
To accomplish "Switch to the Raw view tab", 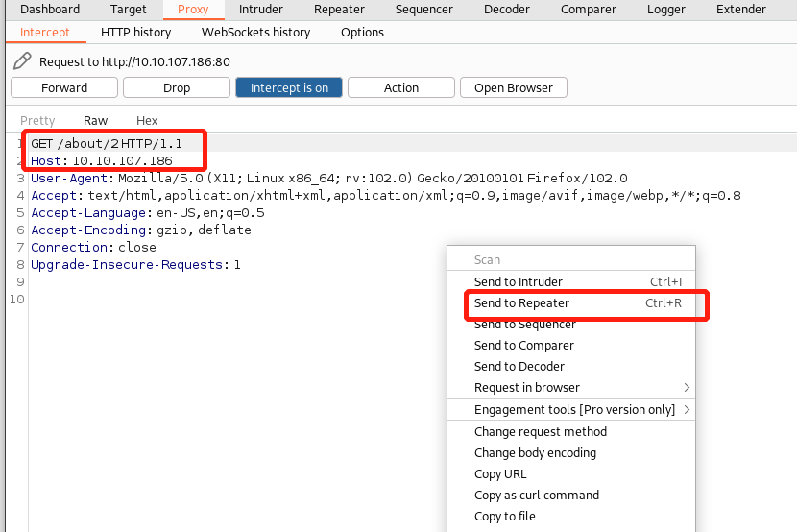I will 96,121.
